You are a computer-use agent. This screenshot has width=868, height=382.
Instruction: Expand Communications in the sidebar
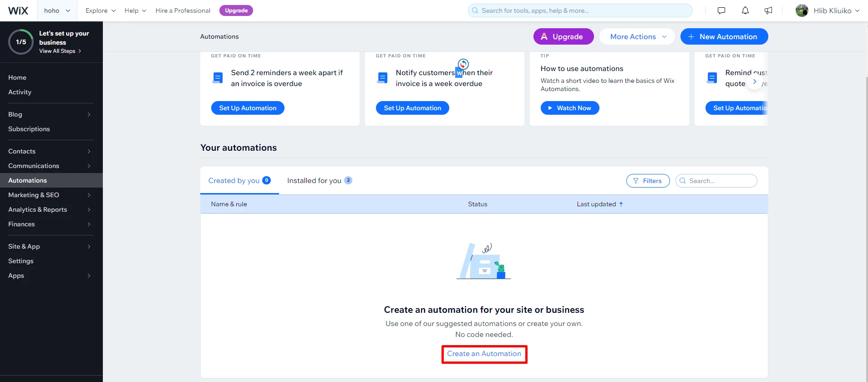coord(51,166)
